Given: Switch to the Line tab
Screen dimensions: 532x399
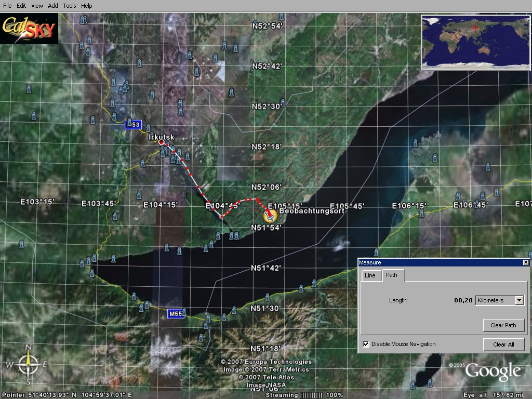Looking at the screenshot, I should pyautogui.click(x=370, y=275).
